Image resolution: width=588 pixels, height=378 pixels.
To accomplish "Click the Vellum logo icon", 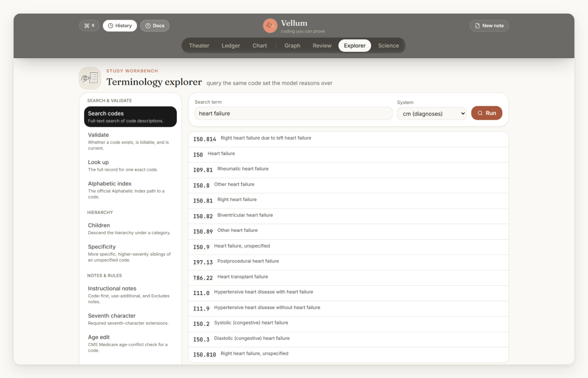I will click(x=270, y=26).
